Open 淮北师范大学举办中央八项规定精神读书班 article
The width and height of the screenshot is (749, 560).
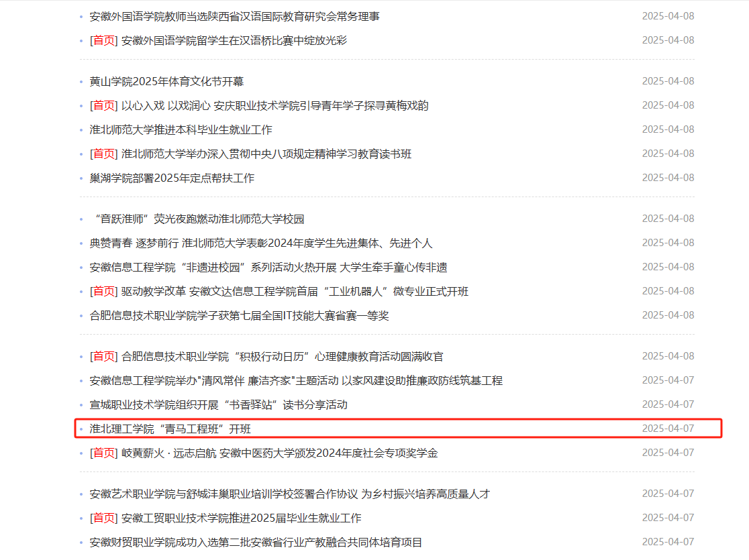click(266, 154)
